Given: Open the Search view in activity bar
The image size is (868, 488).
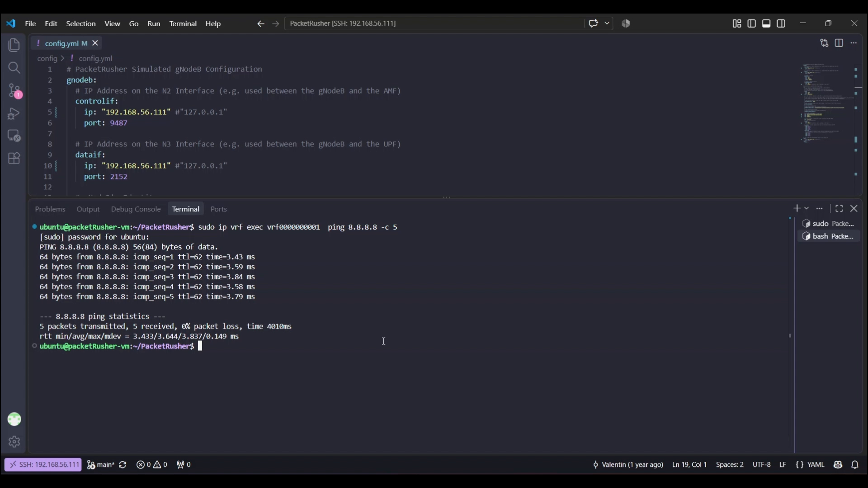Looking at the screenshot, I should point(14,68).
